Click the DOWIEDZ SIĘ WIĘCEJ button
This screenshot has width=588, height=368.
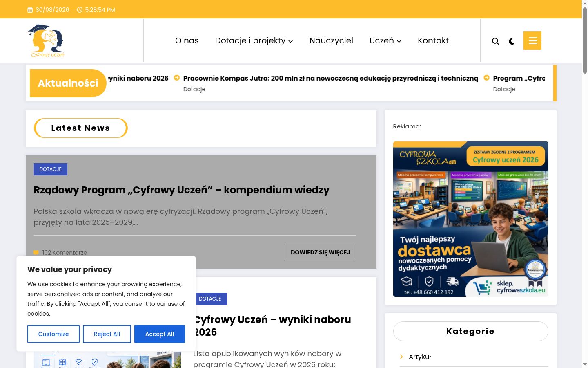tap(320, 252)
